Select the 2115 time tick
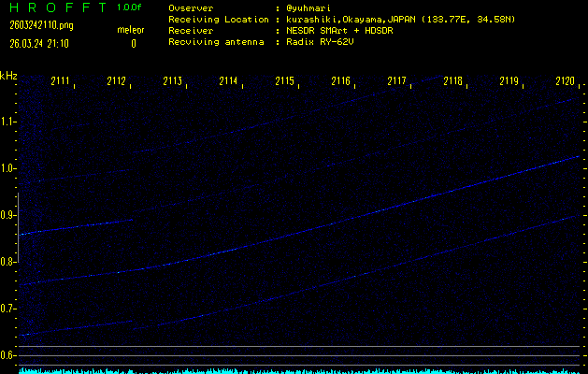This screenshot has width=588, height=374. pyautogui.click(x=285, y=81)
